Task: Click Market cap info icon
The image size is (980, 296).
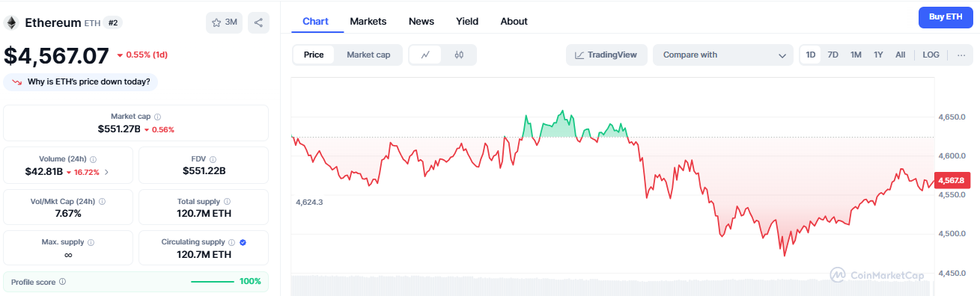Action: [x=157, y=117]
